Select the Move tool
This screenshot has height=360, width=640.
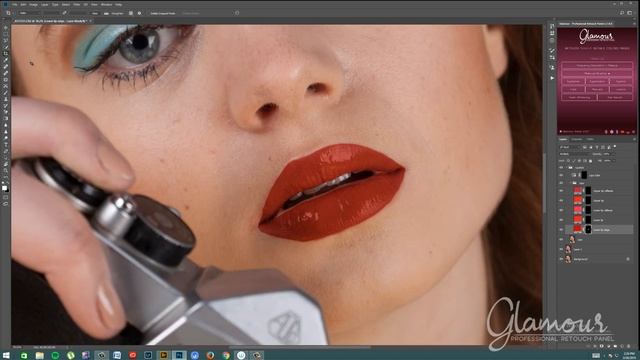click(6, 27)
